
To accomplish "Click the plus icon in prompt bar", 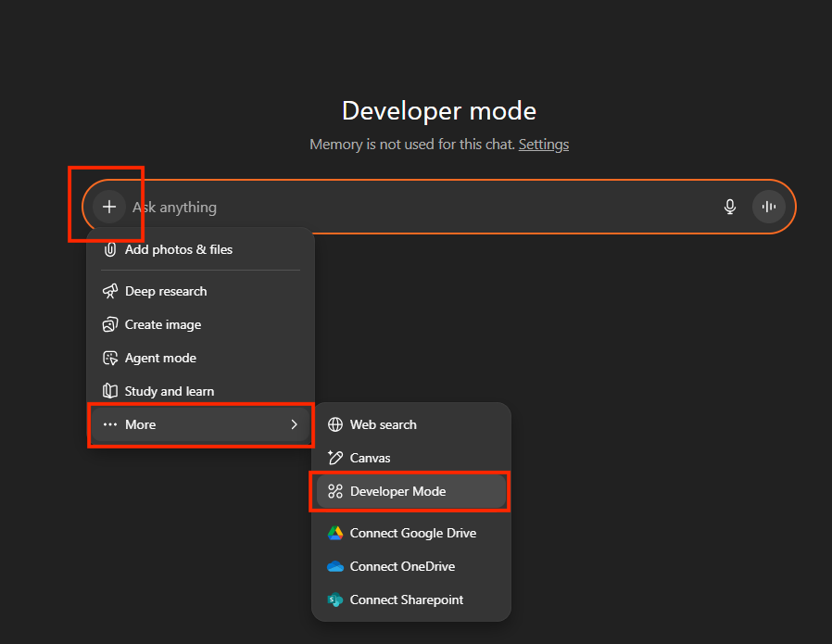I will [x=109, y=207].
